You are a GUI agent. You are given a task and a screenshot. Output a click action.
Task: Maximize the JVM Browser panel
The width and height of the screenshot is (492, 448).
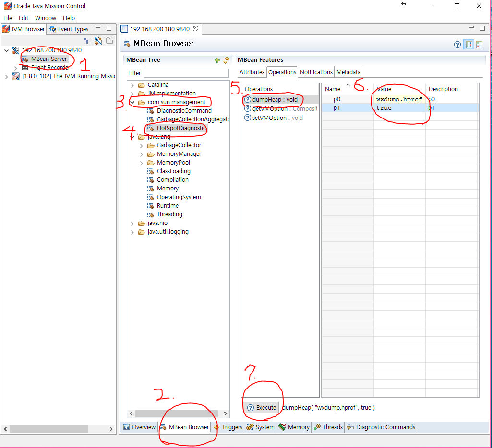(x=109, y=28)
